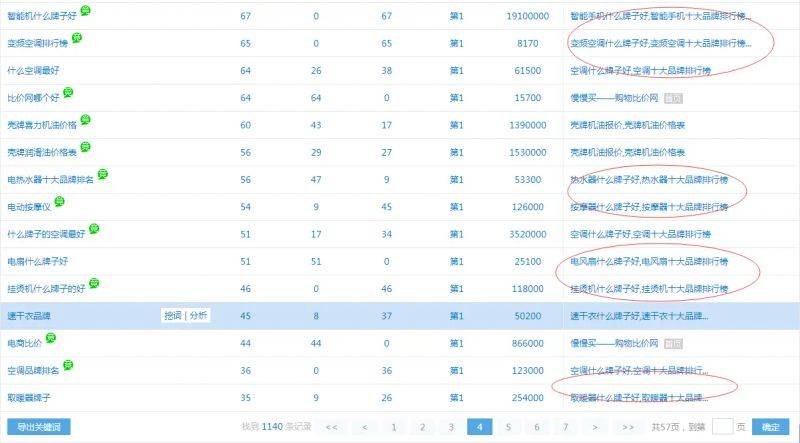This screenshot has height=443, width=800.
Task: Click 导出关键词 export button
Action: (x=39, y=427)
